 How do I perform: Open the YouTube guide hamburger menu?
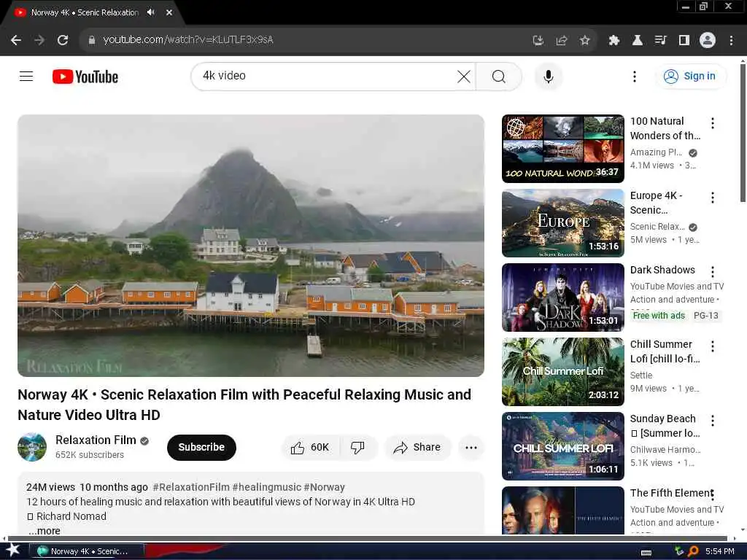click(26, 76)
